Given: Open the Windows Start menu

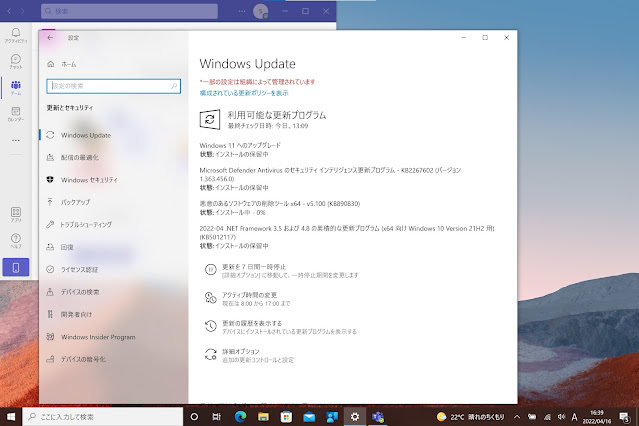Looking at the screenshot, I should (11, 417).
